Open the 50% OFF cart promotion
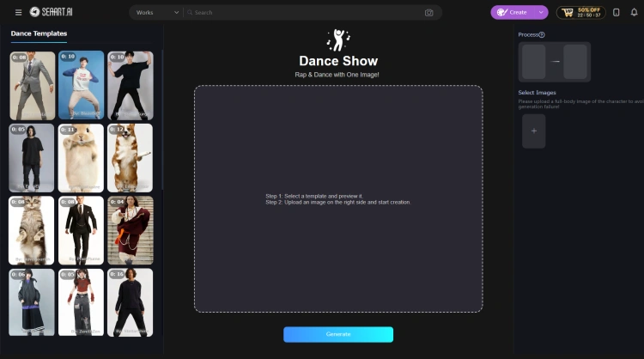The width and height of the screenshot is (644, 359). tap(580, 12)
